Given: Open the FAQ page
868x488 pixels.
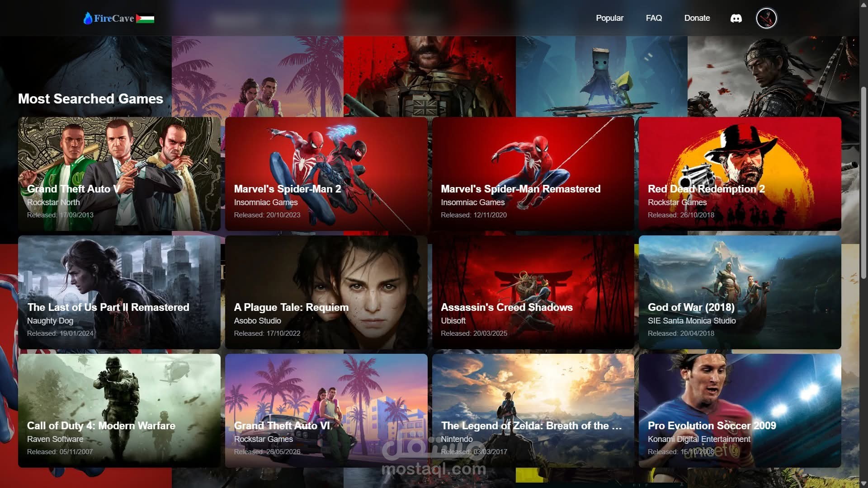Looking at the screenshot, I should click(x=654, y=18).
